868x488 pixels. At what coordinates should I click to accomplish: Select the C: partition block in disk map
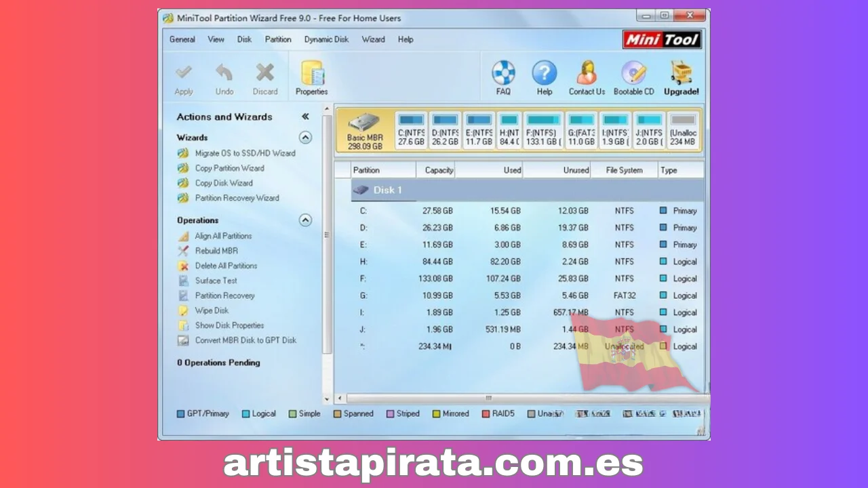(411, 130)
